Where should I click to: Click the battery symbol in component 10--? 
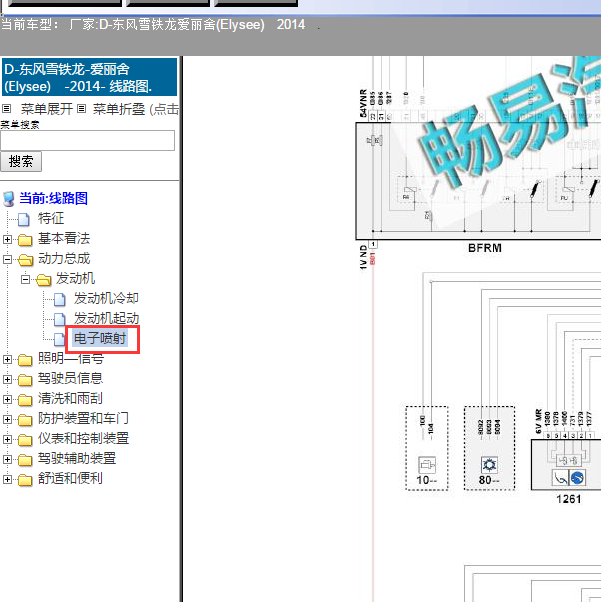(427, 465)
